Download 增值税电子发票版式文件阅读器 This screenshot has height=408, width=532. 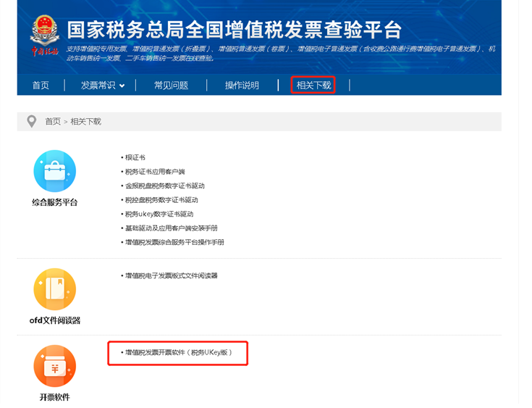click(172, 275)
